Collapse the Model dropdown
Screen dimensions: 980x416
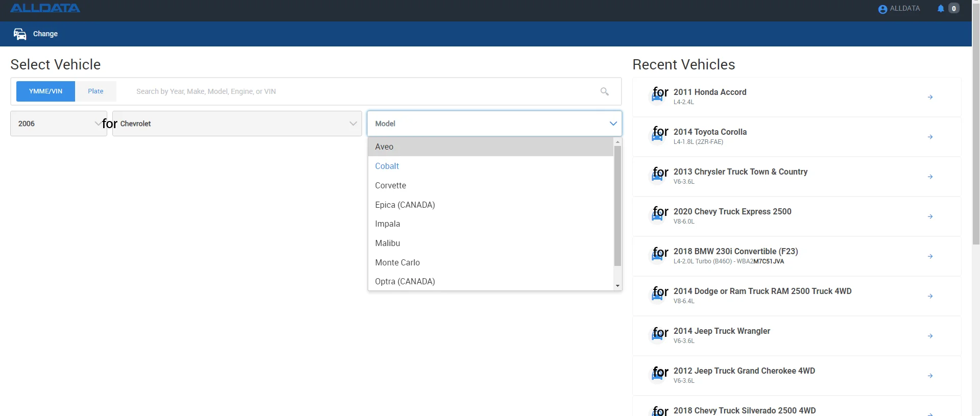[494, 124]
